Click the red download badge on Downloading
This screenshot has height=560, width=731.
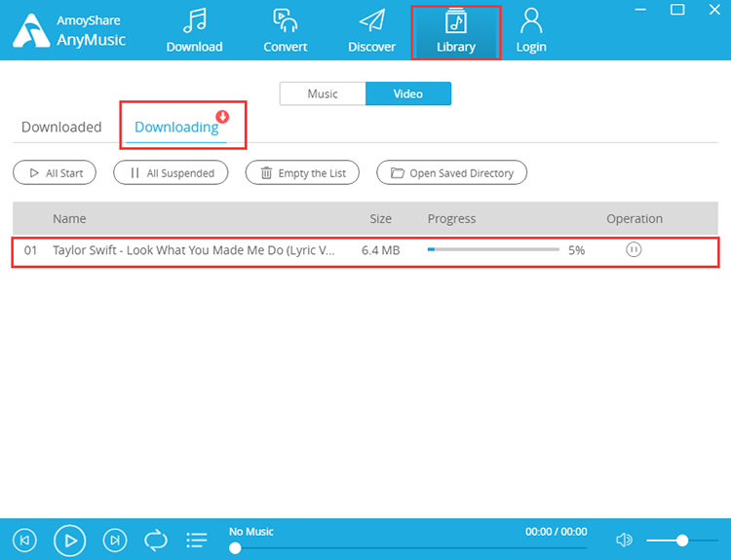[222, 117]
